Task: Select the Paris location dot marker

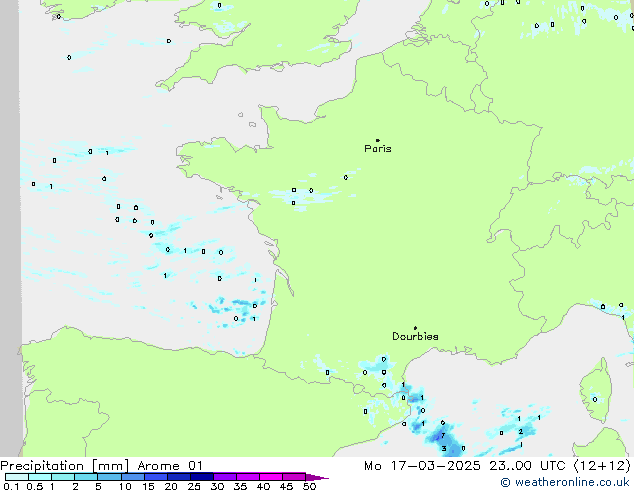Action: pyautogui.click(x=378, y=140)
